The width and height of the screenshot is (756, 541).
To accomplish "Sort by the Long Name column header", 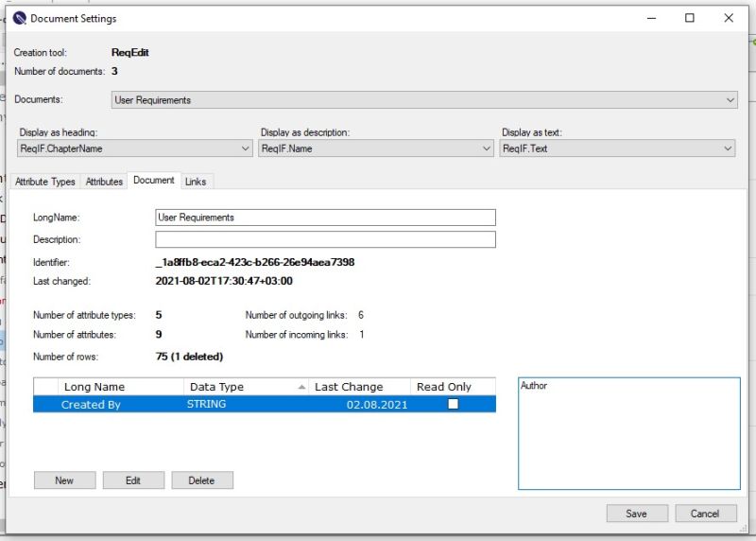I will (121, 387).
